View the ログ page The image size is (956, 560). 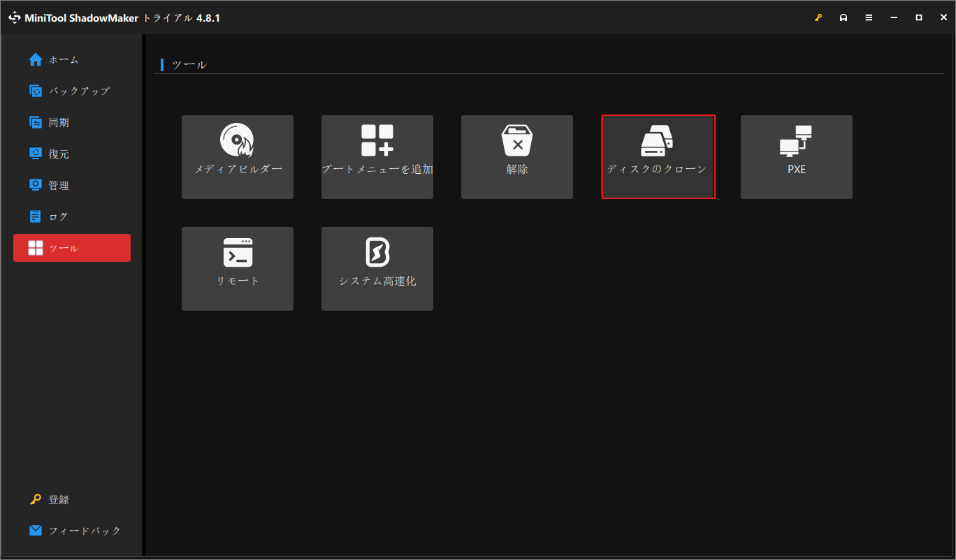coord(72,217)
